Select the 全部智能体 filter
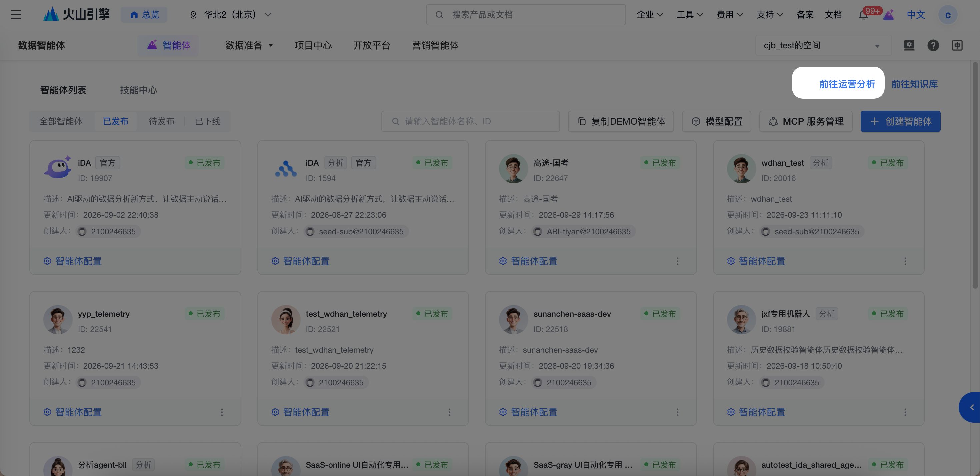Image resolution: width=980 pixels, height=476 pixels. point(61,121)
